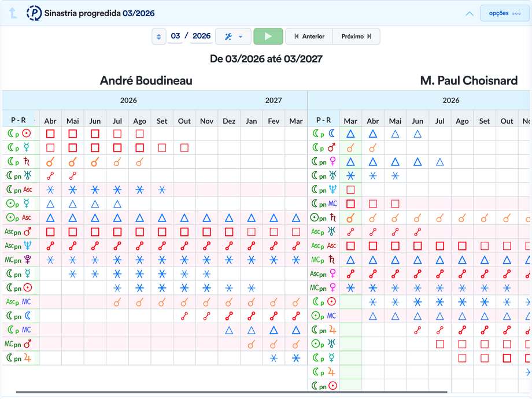
Task: Click Choisnard's Moon sextile Uranus icon in Mai
Action: point(395,176)
